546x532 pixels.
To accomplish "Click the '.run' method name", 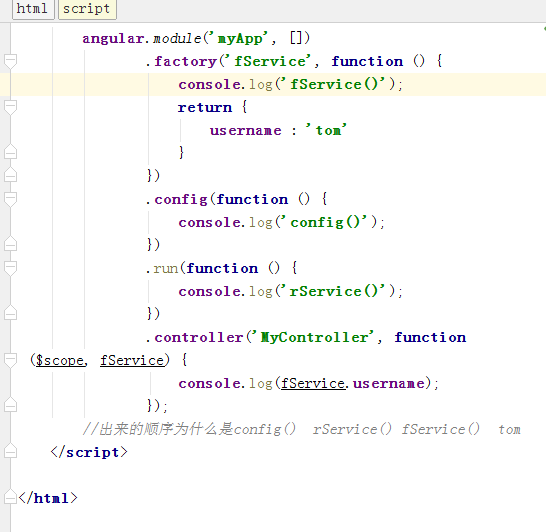I will 162,268.
